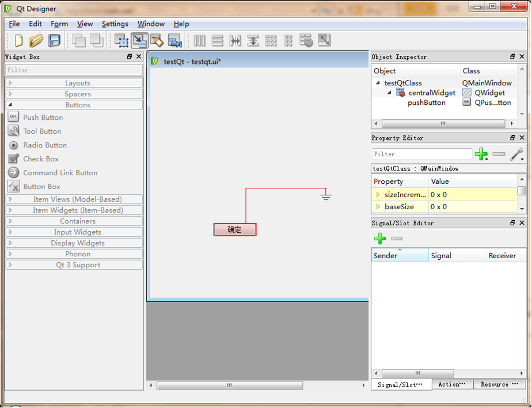Toggle Edit Signals/Slots mode in toolbar
532x408 pixels.
tap(139, 40)
